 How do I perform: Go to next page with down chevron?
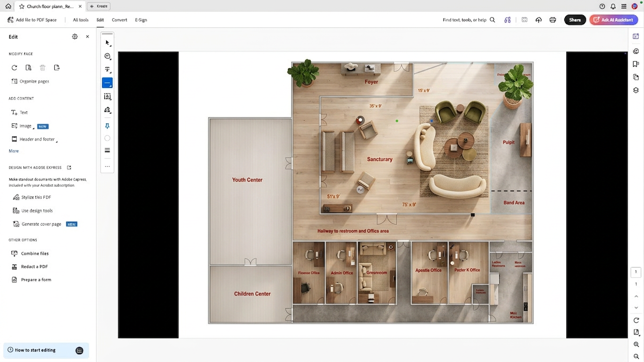coord(636,307)
